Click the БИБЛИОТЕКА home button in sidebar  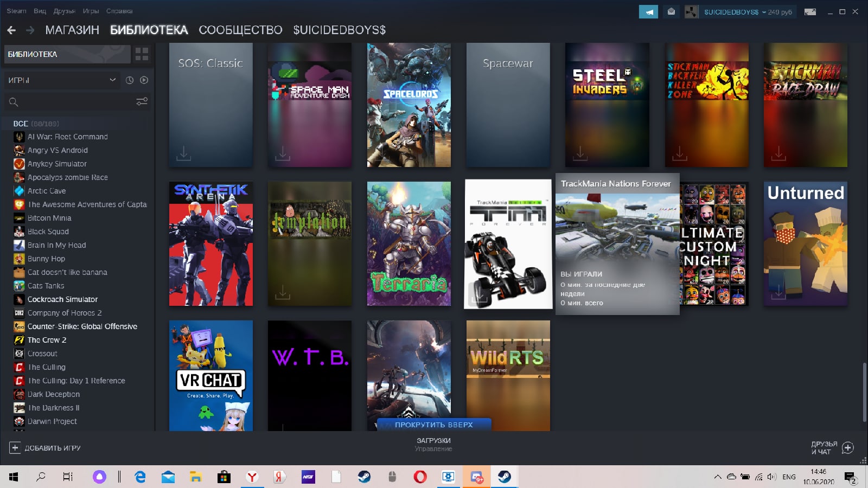[x=67, y=54]
